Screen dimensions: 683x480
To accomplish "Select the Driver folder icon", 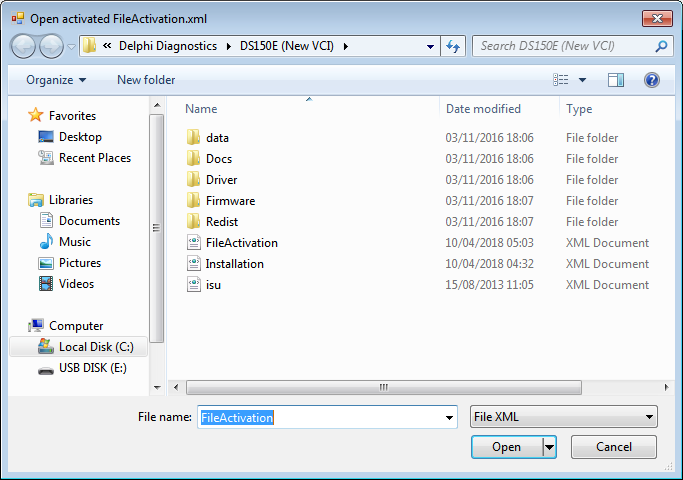I will [193, 179].
